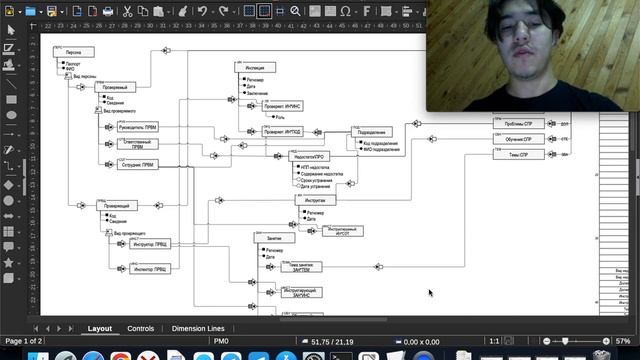Click the Fontwork text F icon
Screen dimensions: 640x360
click(367, 11)
